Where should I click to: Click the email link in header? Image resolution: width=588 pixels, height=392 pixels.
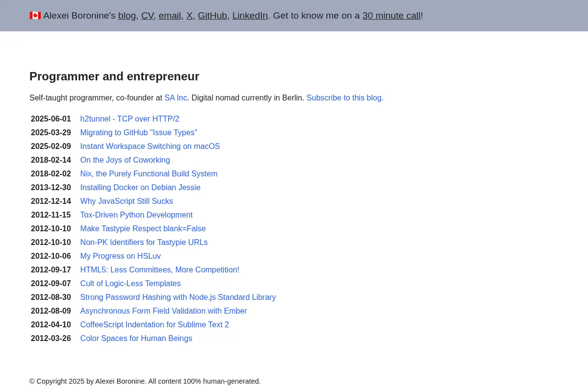point(170,16)
